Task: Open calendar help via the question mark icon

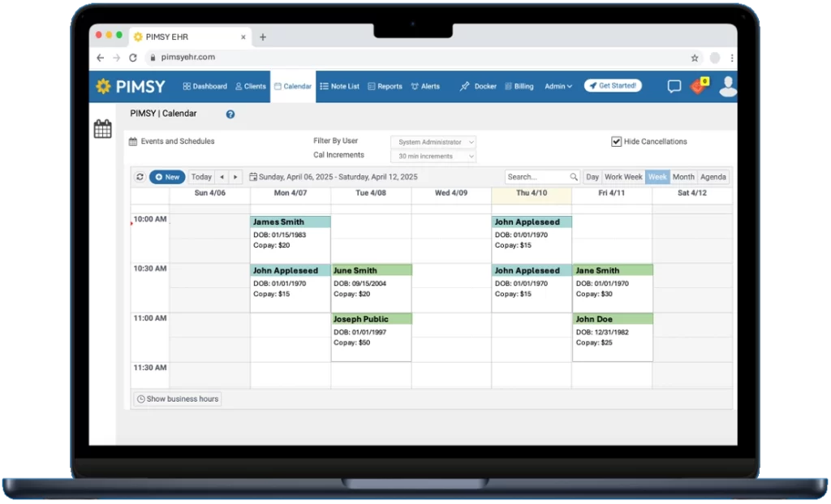Action: pos(230,114)
